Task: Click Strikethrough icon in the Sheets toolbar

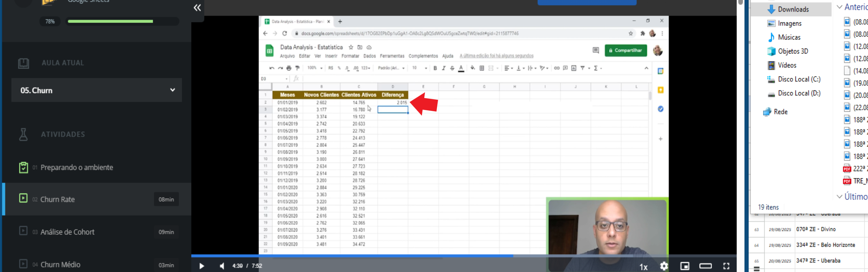Action: 452,68
